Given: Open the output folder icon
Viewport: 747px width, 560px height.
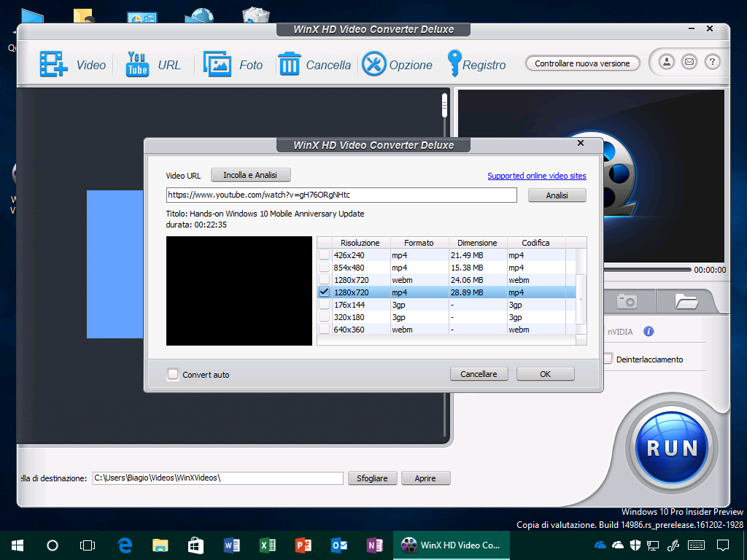Looking at the screenshot, I should (x=686, y=301).
